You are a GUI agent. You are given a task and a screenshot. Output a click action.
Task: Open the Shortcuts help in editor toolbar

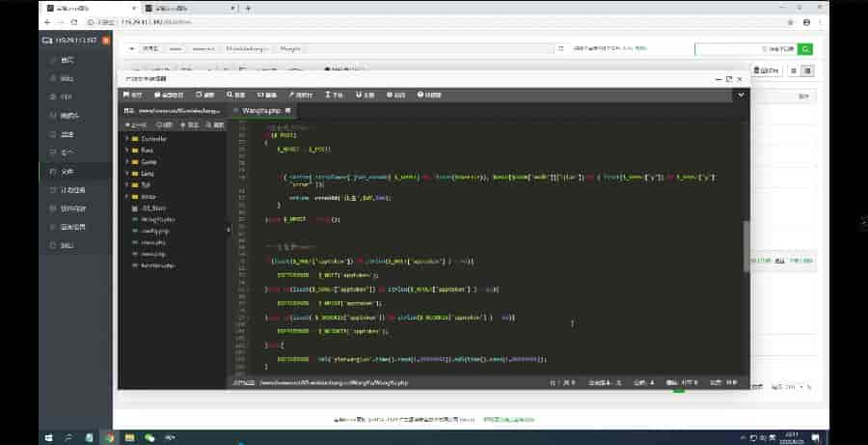click(x=429, y=95)
